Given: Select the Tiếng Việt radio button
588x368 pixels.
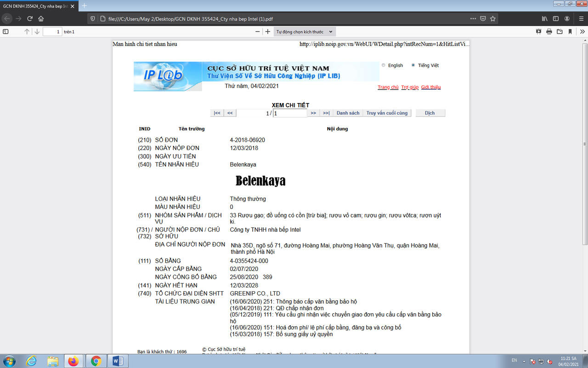Looking at the screenshot, I should tap(413, 65).
